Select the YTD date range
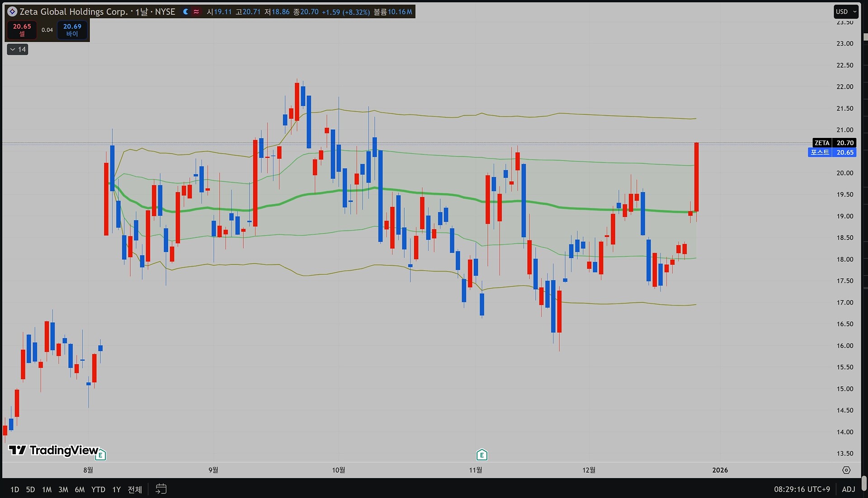 (98, 489)
